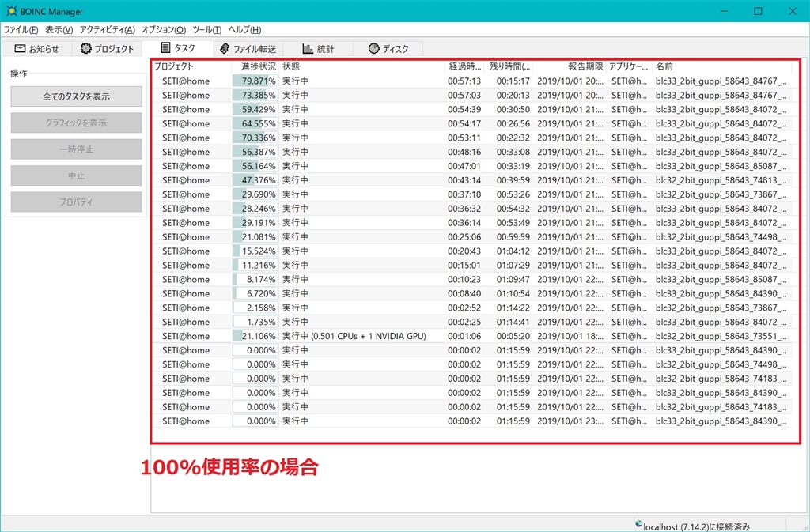
Task: Switch to the ファイル転送 tab
Action: pyautogui.click(x=248, y=49)
